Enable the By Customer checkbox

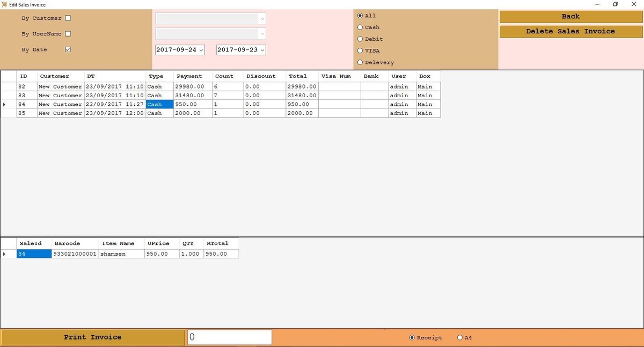(x=68, y=18)
